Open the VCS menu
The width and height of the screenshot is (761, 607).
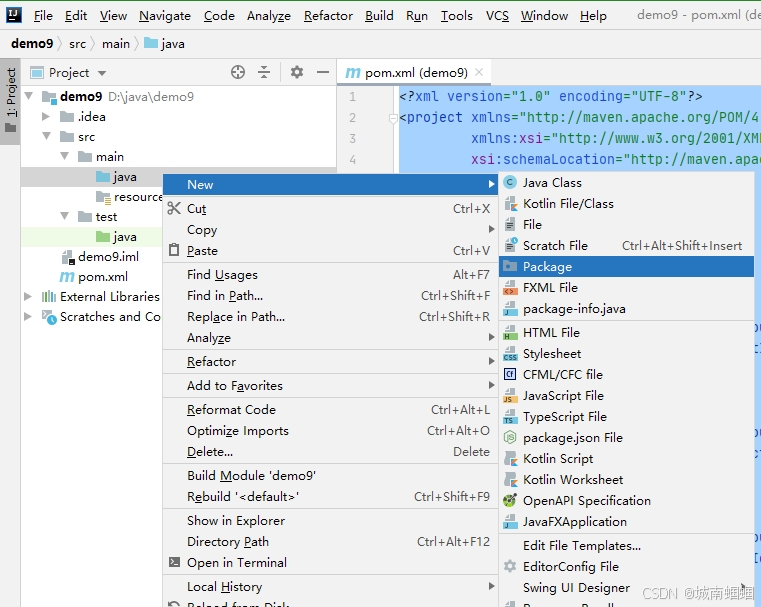tap(497, 16)
